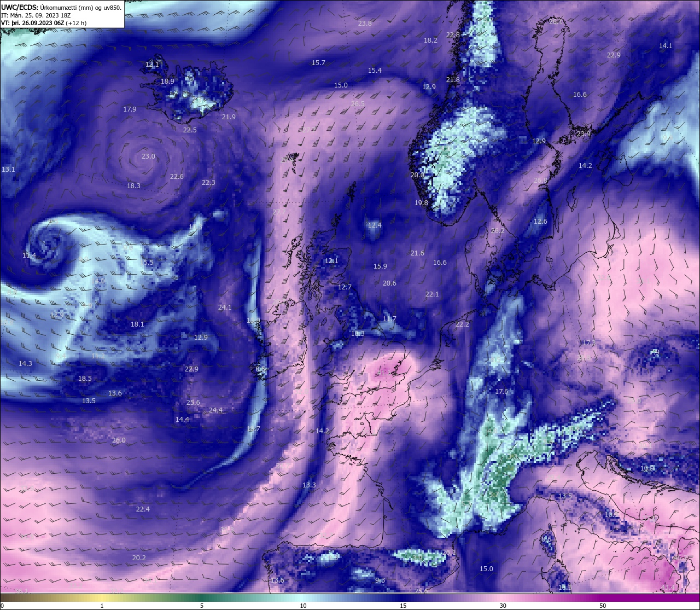
Task: Click the value 20.6 on the map
Action: (x=389, y=283)
